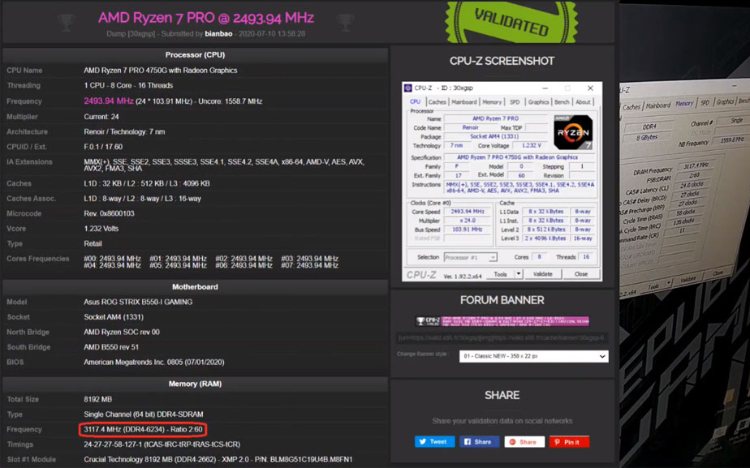Click the trophy icon right of the title
This screenshot has height=468, width=750.
(345, 22)
